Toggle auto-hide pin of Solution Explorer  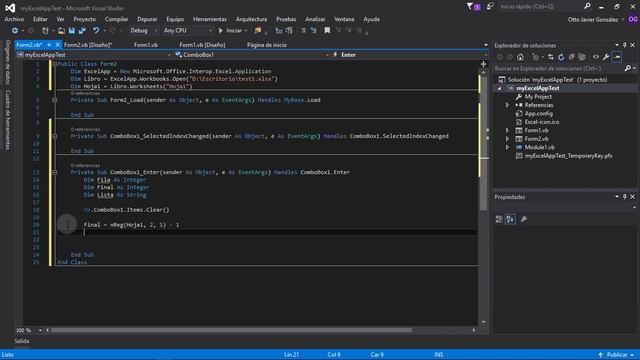click(624, 45)
